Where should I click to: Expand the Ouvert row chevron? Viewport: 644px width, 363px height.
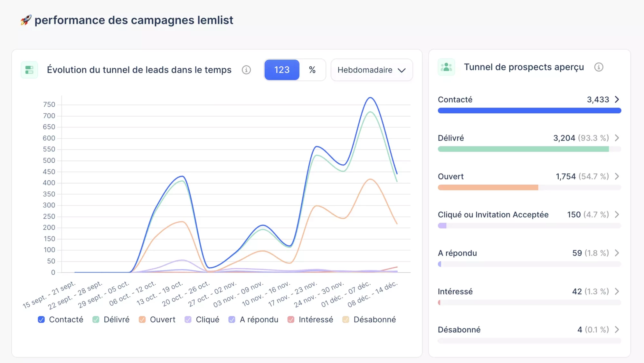[x=617, y=176]
